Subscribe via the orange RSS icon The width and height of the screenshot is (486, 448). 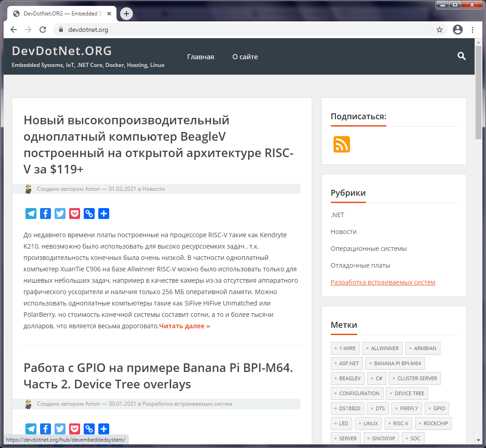pyautogui.click(x=342, y=144)
